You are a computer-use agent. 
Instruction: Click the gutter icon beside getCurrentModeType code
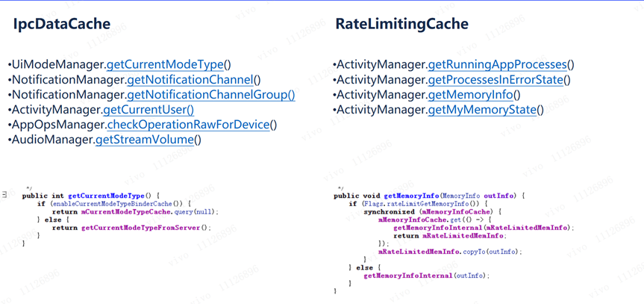coord(4,194)
